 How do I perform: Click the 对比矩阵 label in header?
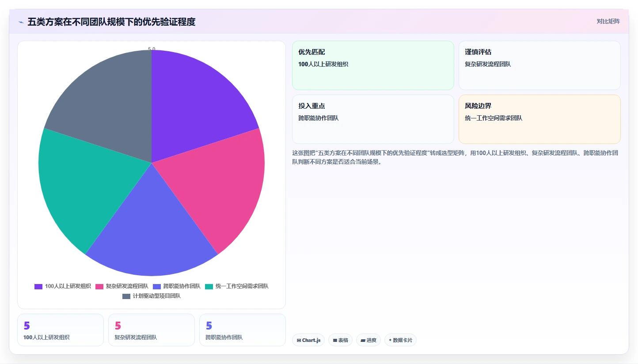[608, 21]
